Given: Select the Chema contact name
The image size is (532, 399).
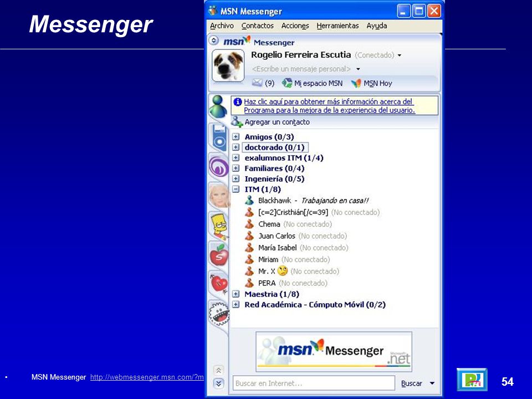Looking at the screenshot, I should click(x=269, y=224).
